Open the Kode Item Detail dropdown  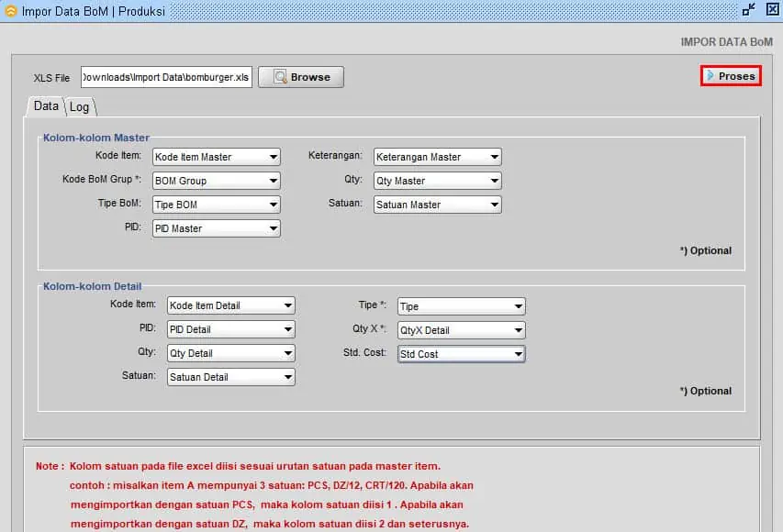pyautogui.click(x=230, y=305)
